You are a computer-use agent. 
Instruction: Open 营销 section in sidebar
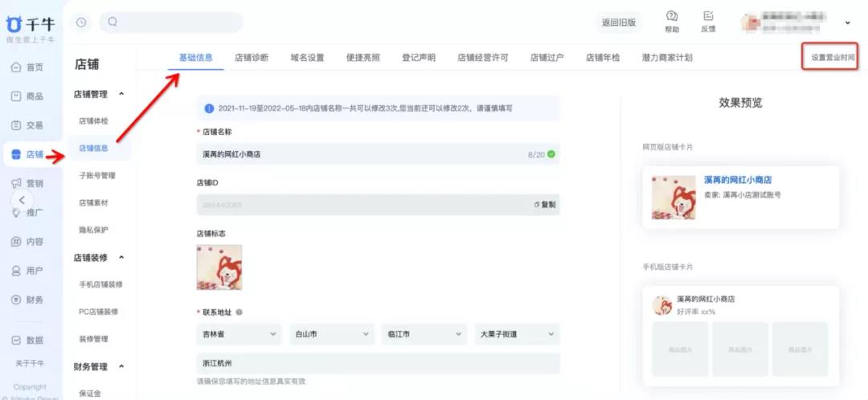point(27,184)
